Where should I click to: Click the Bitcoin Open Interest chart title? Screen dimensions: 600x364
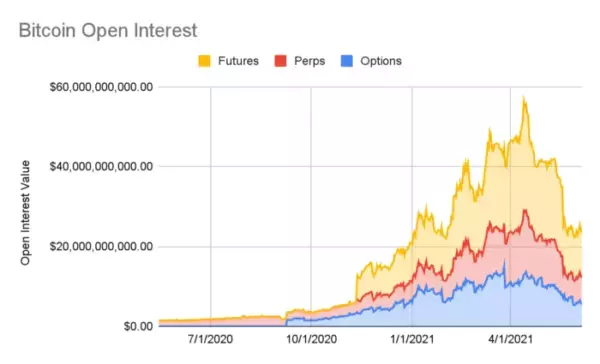[x=108, y=31]
